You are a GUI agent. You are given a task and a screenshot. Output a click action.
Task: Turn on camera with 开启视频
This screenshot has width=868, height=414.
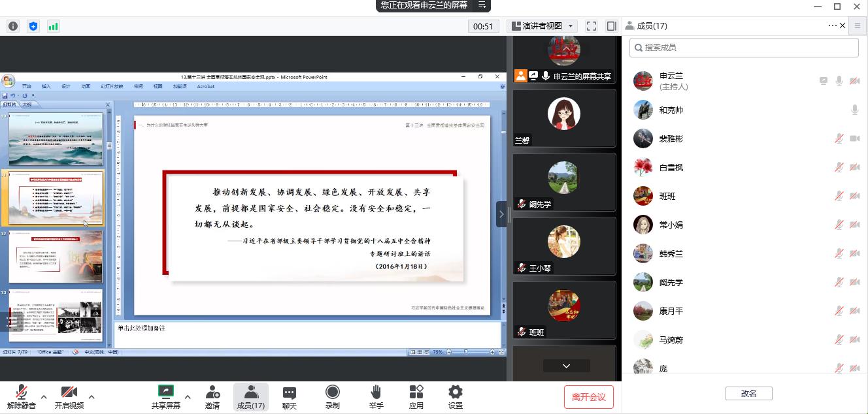[69, 396]
